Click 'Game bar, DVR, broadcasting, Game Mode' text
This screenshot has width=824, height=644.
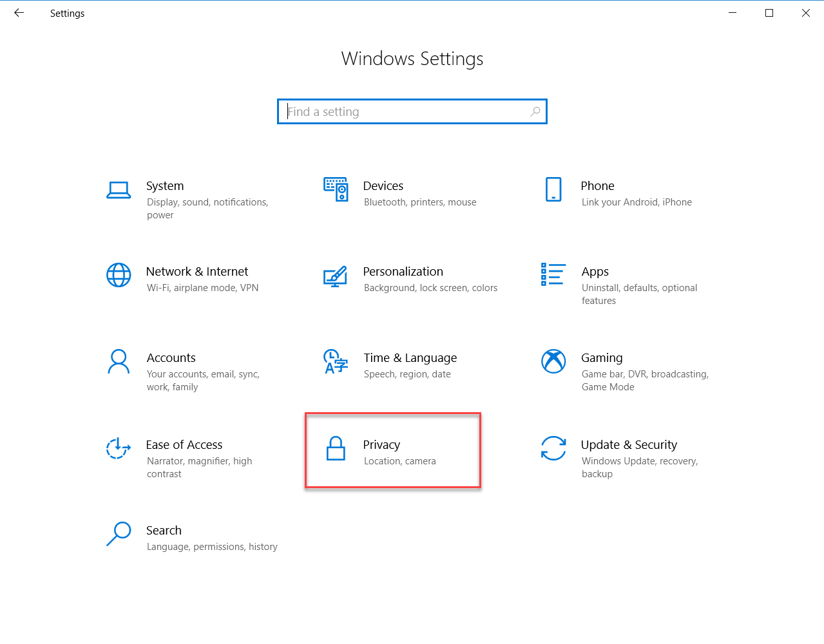tap(645, 381)
